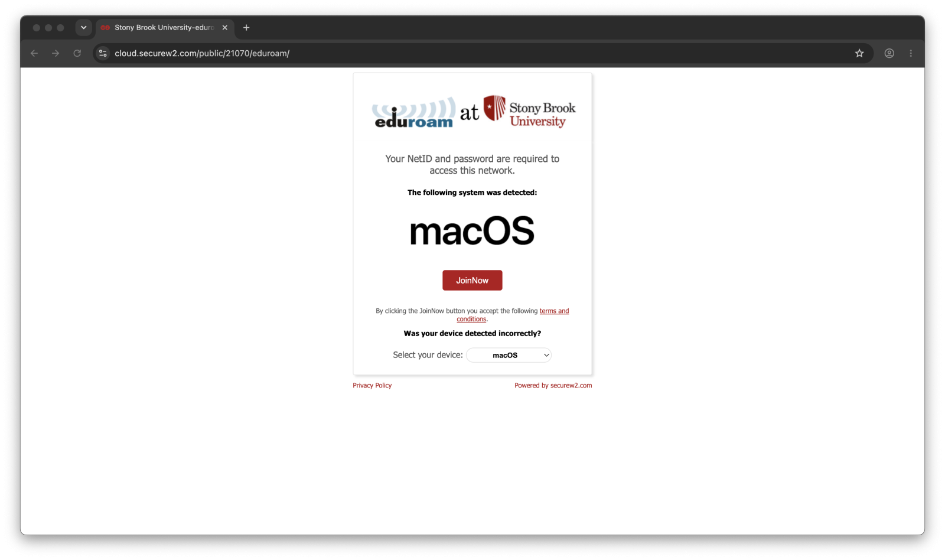This screenshot has height=560, width=945.
Task: Click 'The following system was detected:' text
Action: [472, 193]
